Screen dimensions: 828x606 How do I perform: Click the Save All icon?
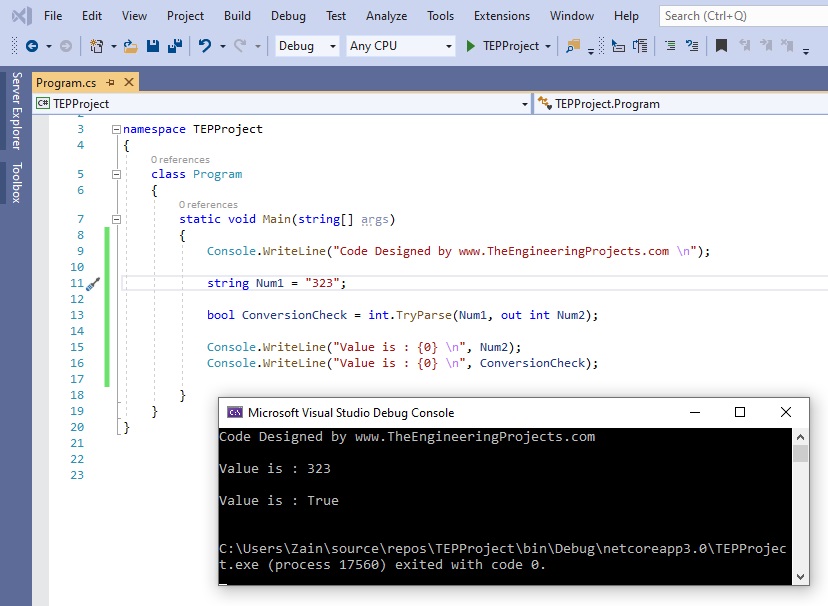click(174, 46)
